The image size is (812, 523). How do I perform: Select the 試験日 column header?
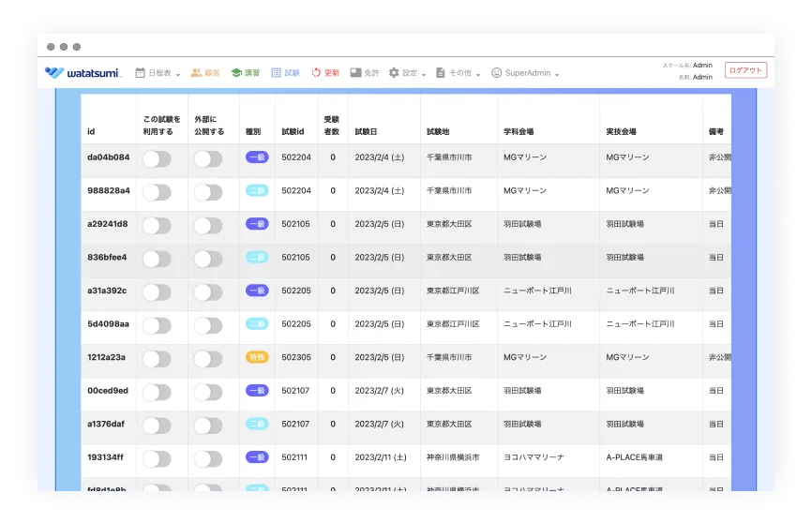point(366,131)
